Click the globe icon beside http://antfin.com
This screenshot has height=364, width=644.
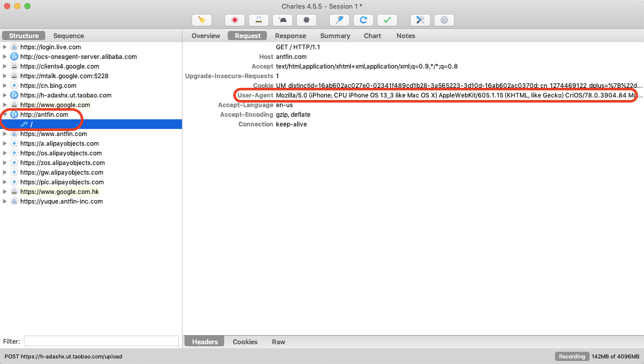pyautogui.click(x=14, y=115)
